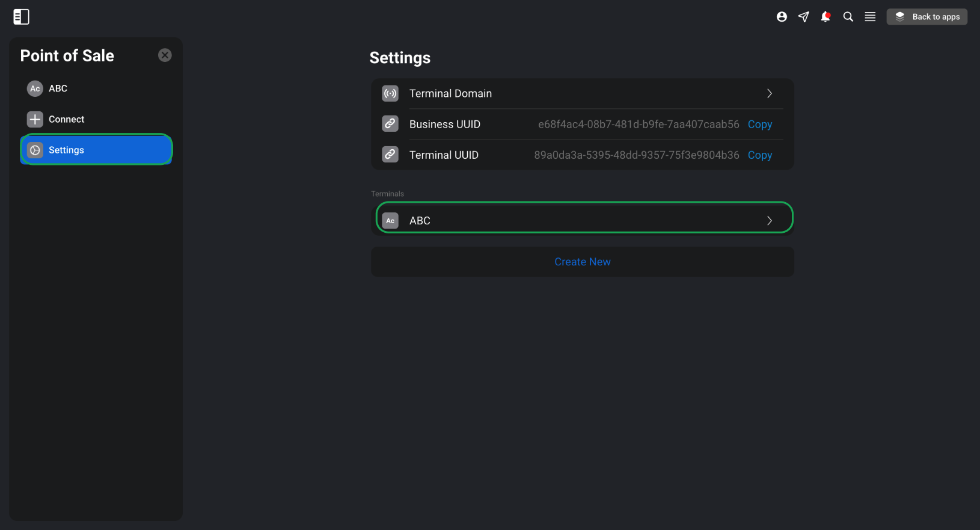Toggle the sidebar panel icon
Viewport: 980px width, 530px height.
pyautogui.click(x=21, y=17)
